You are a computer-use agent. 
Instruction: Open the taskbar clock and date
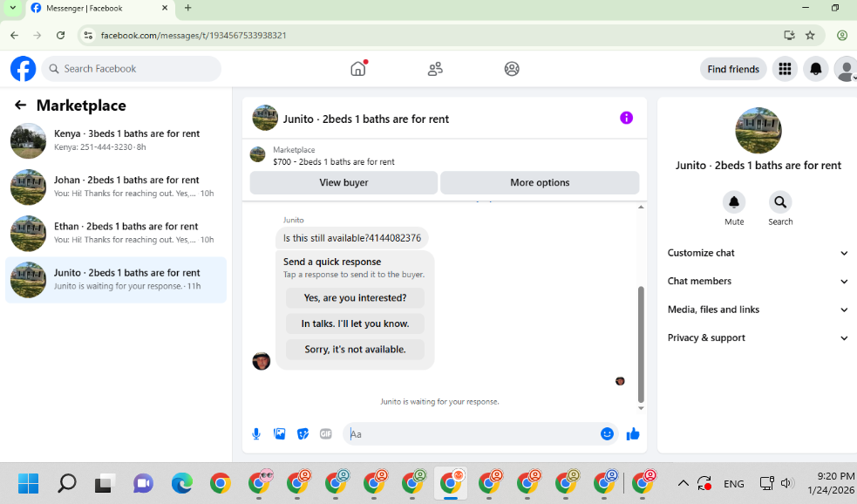[x=831, y=483]
